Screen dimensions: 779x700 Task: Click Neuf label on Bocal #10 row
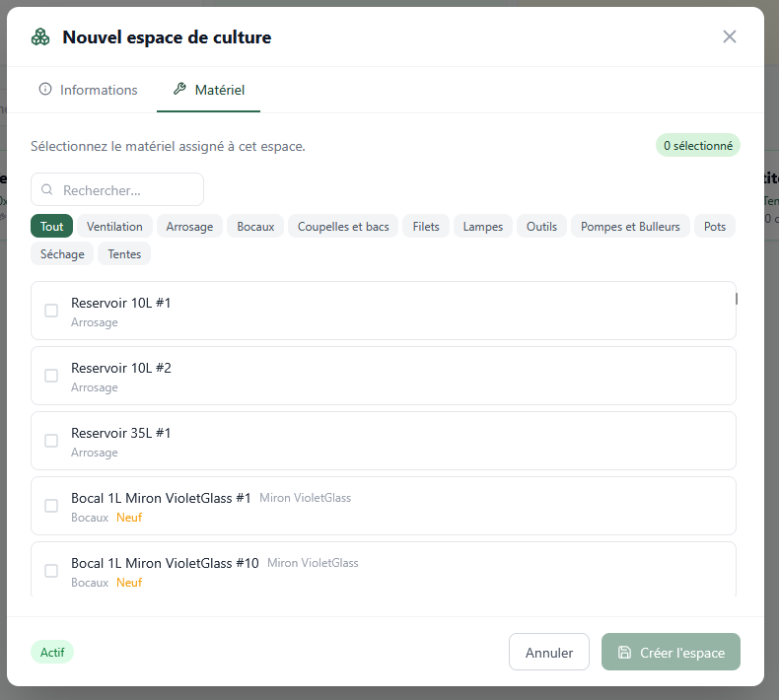click(129, 583)
